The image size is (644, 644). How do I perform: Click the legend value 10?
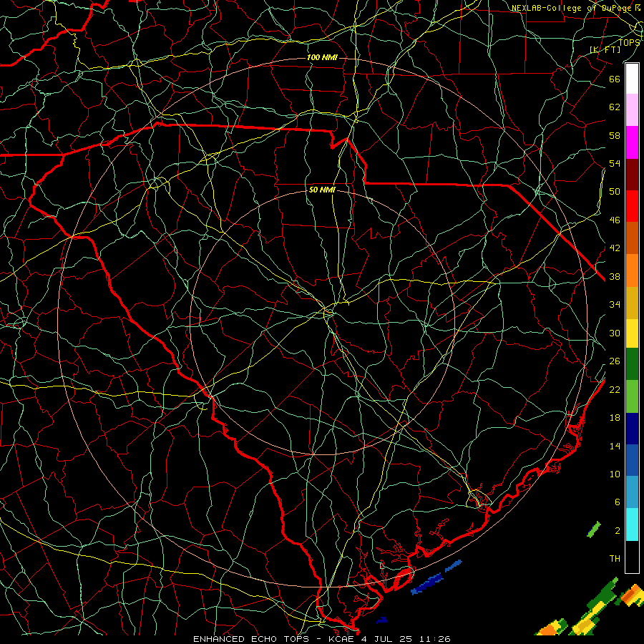(615, 474)
